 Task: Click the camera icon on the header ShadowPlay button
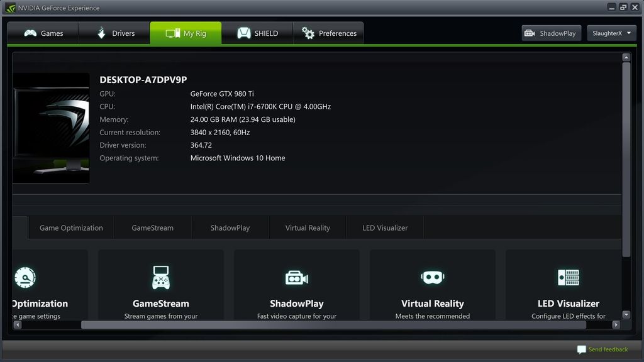point(530,33)
